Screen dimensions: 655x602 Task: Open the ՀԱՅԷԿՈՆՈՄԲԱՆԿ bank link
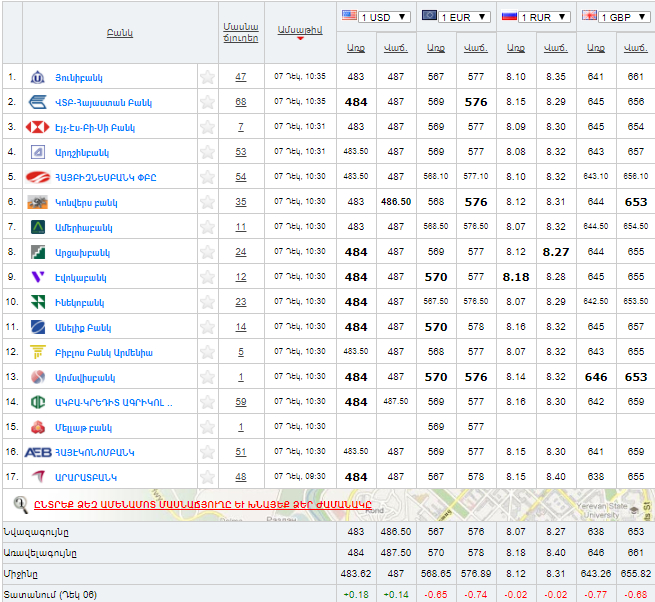[95, 452]
